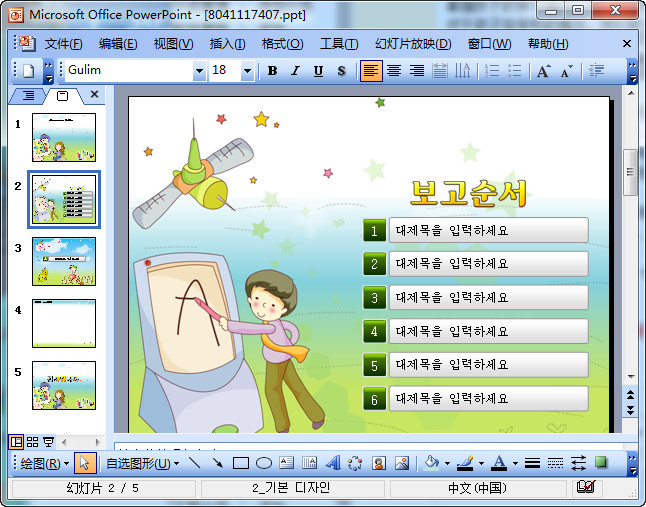Select slide 5 thumbnail
This screenshot has height=507, width=646.
coord(64,385)
